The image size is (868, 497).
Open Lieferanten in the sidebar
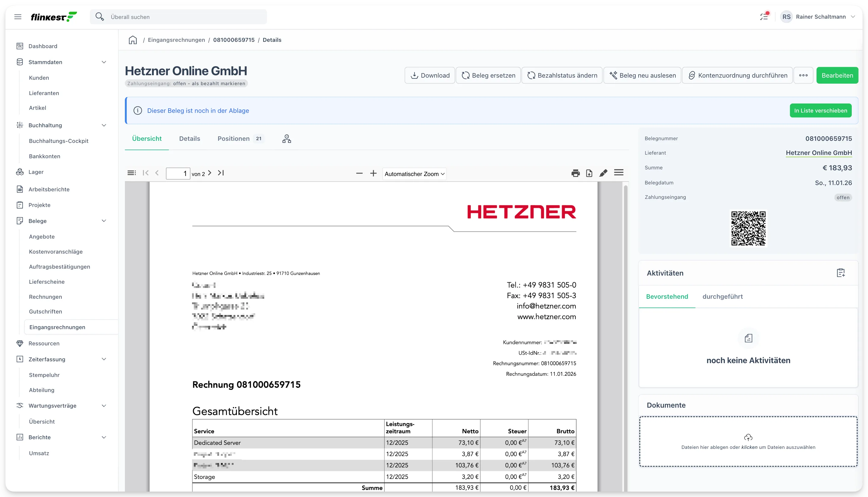coord(44,93)
